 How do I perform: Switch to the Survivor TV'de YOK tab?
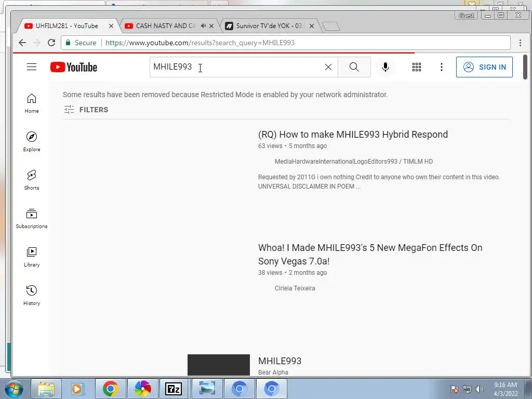coord(270,26)
